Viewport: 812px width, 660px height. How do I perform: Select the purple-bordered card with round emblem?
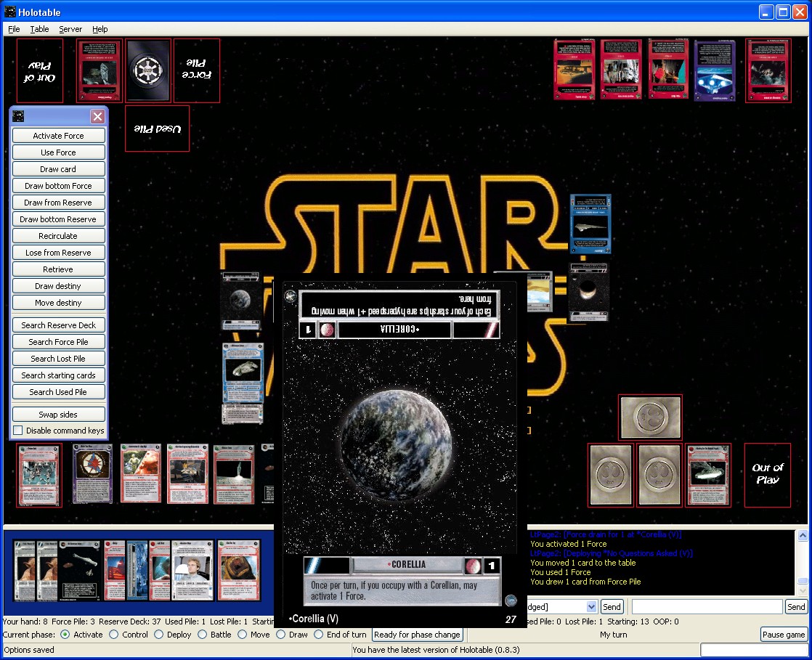pyautogui.click(x=92, y=474)
